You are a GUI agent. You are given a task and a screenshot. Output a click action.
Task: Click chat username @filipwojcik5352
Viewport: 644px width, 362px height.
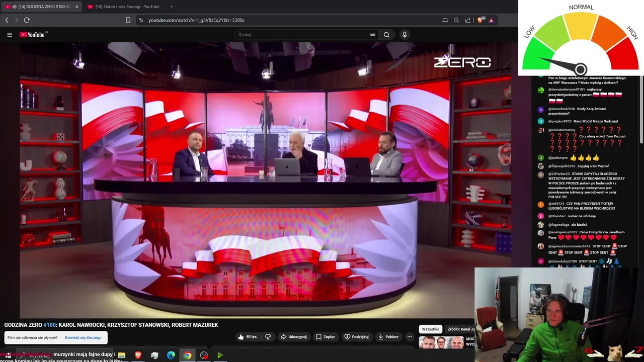(562, 166)
